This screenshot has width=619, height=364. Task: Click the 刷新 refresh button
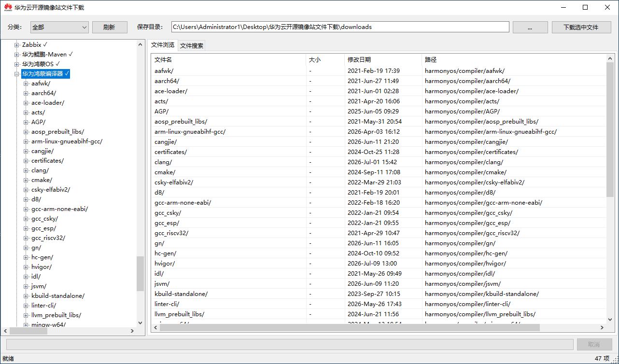coord(110,28)
